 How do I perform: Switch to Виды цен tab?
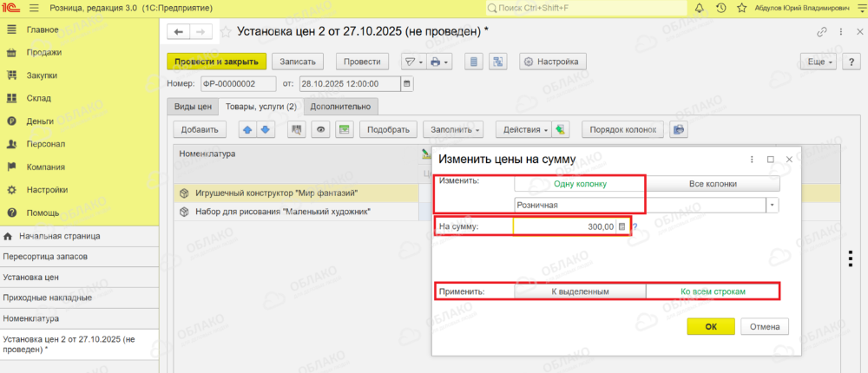[x=193, y=106]
